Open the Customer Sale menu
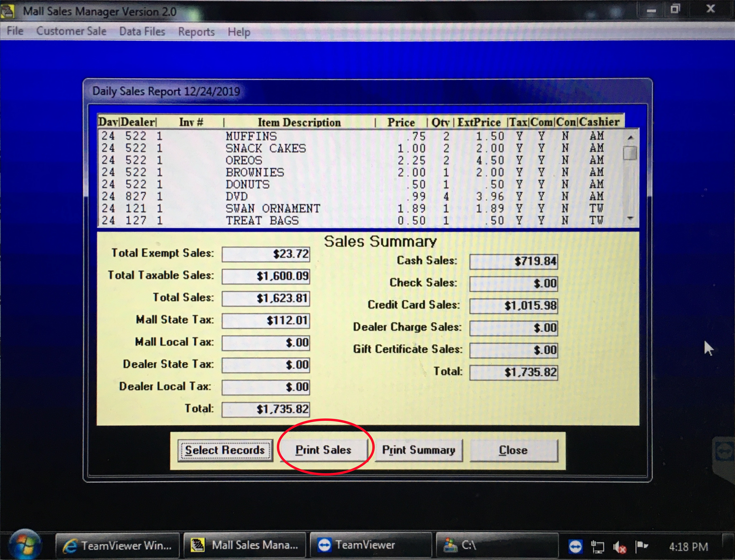 point(71,31)
